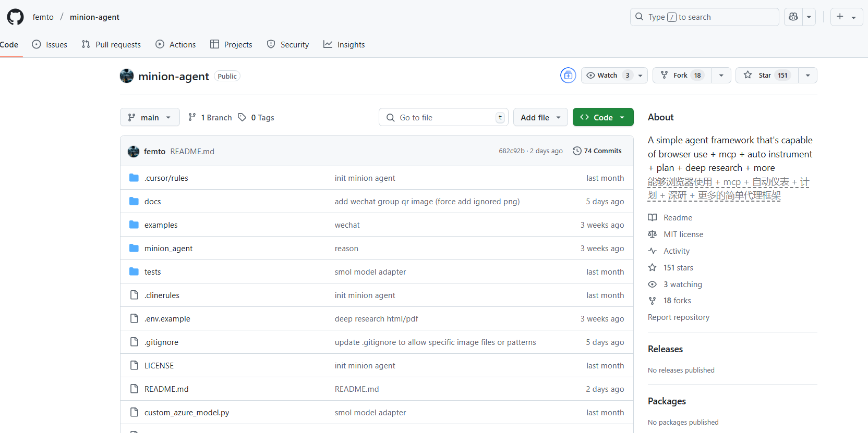Select the Code tab
The width and height of the screenshot is (868, 433).
pos(9,44)
